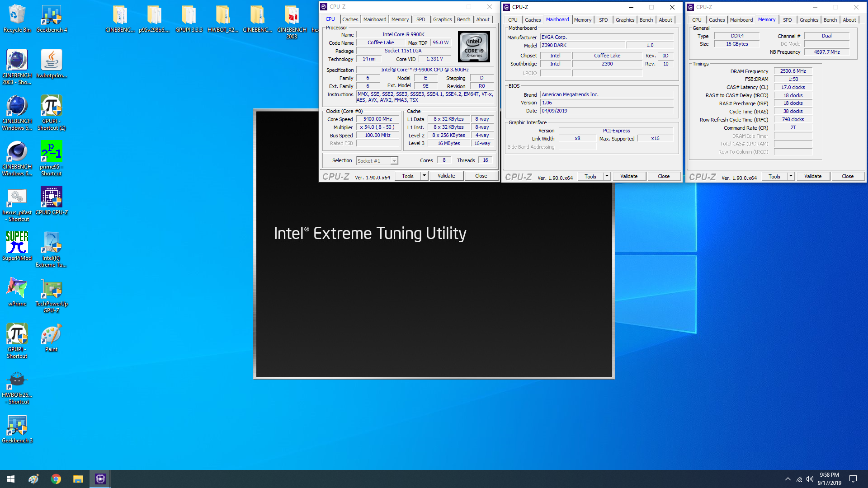
Task: Open the hwbotprime Java icon
Action: click(52, 64)
